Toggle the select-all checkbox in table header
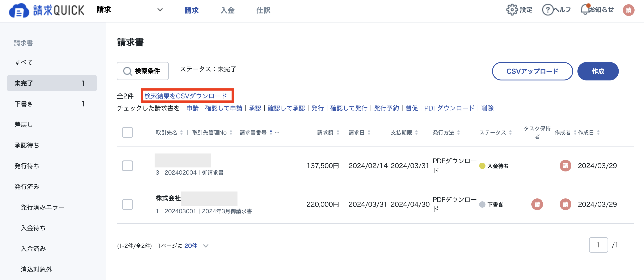The height and width of the screenshot is (280, 644). pos(127,132)
